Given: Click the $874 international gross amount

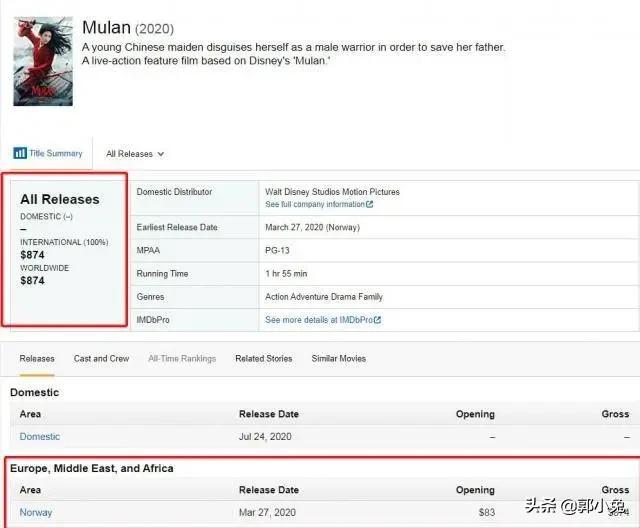Looking at the screenshot, I should [x=32, y=255].
